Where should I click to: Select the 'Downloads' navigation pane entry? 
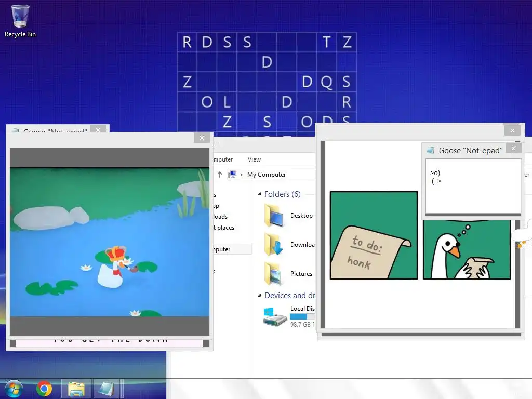point(220,217)
